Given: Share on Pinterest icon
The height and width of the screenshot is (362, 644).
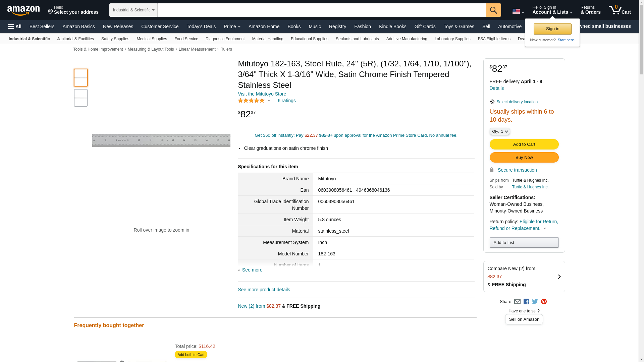Looking at the screenshot, I should (x=544, y=302).
